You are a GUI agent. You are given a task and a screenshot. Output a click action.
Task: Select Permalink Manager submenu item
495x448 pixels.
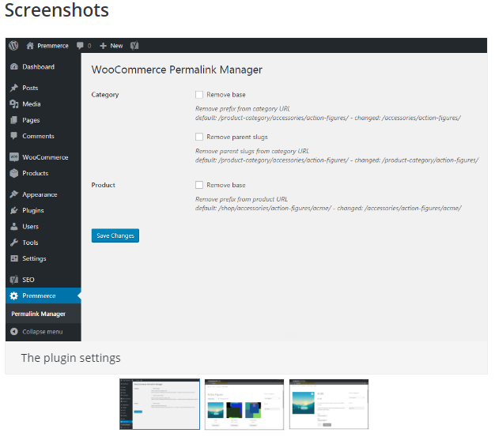[38, 314]
